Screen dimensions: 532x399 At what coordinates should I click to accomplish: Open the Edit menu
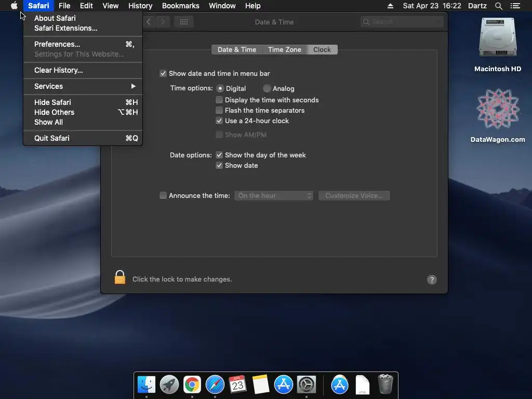(x=86, y=6)
